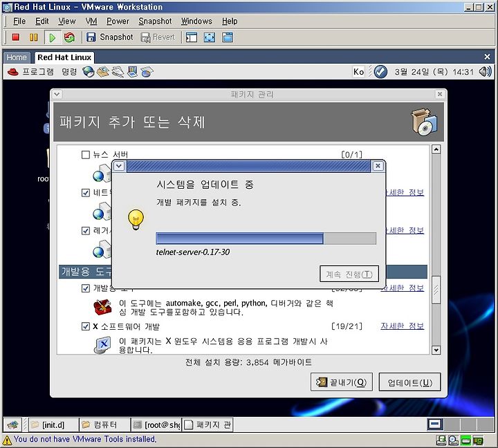Image resolution: width=498 pixels, height=448 pixels.
Task: Switch to the Home tab
Action: pos(17,57)
